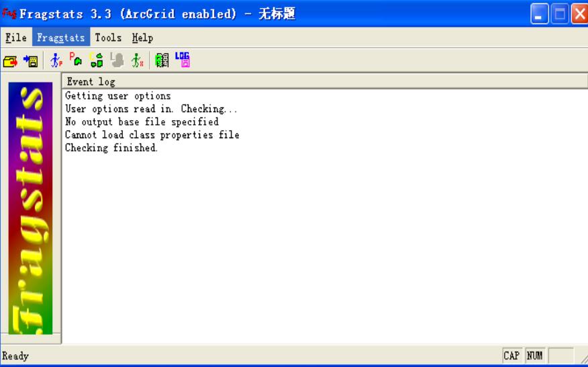Viewport: 588px width, 367px height.
Task: Click the Fragstats app icon in title bar
Action: (x=9, y=14)
